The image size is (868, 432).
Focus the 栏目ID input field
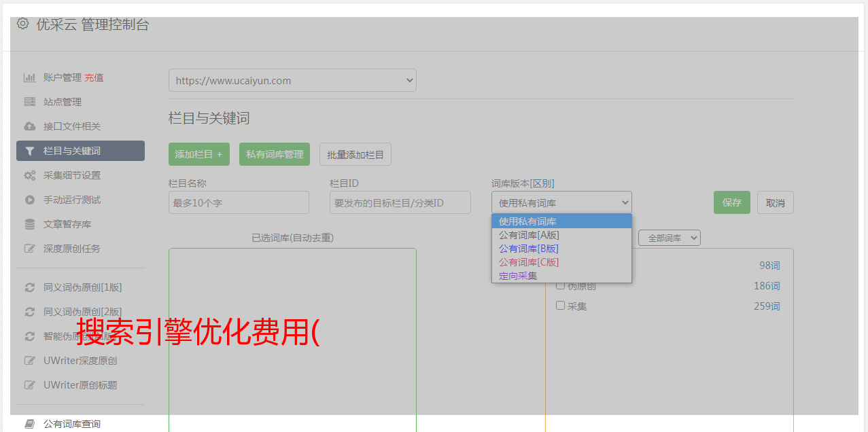(400, 202)
